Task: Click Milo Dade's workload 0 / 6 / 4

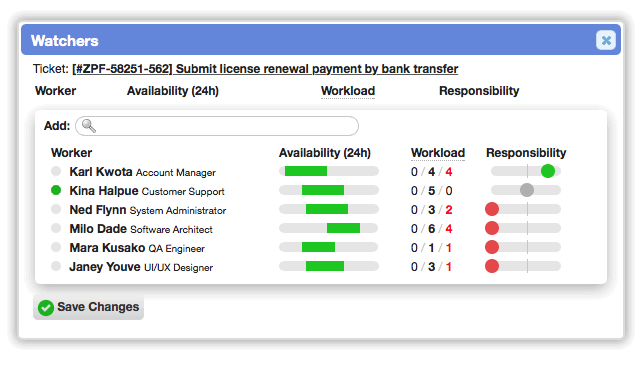Action: coord(432,229)
